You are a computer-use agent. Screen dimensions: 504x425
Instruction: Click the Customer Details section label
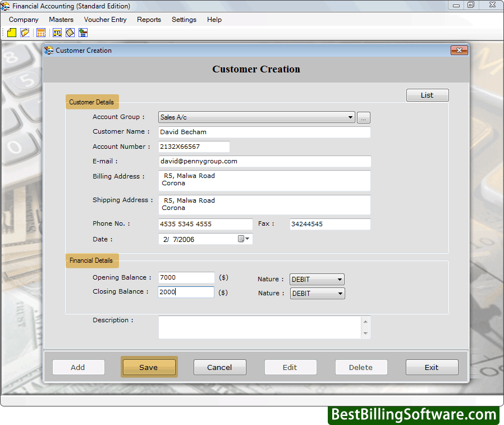[x=92, y=102]
